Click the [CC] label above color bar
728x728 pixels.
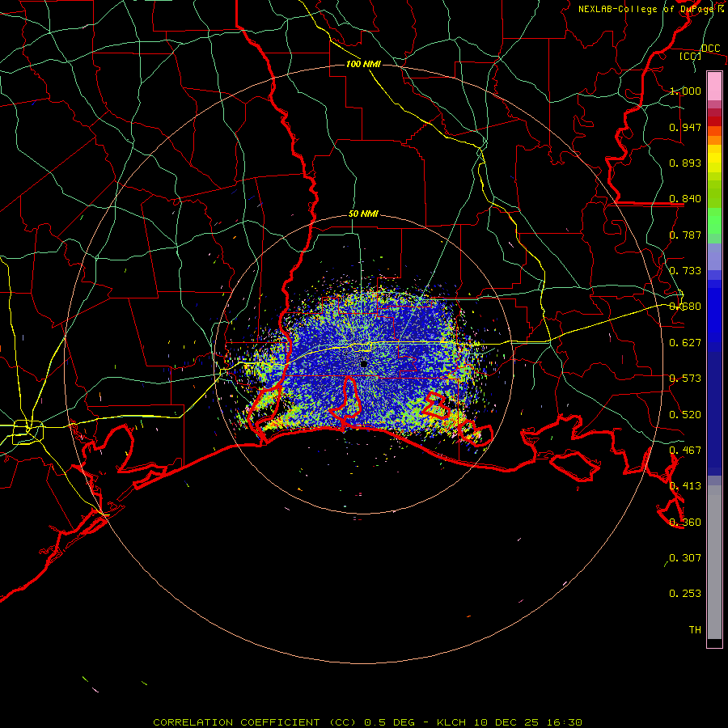coord(691,56)
